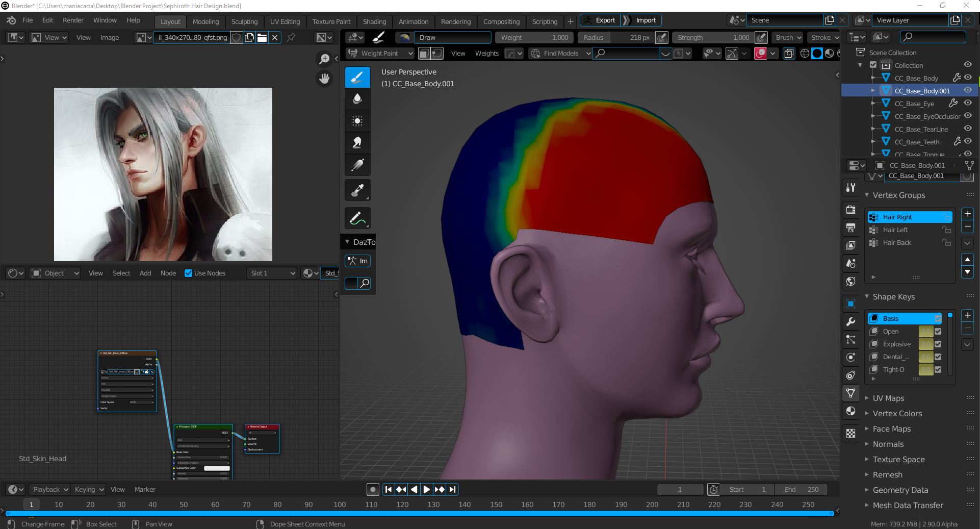This screenshot has width=980, height=529.
Task: Switch to the Animation workspace tab
Action: [x=413, y=21]
